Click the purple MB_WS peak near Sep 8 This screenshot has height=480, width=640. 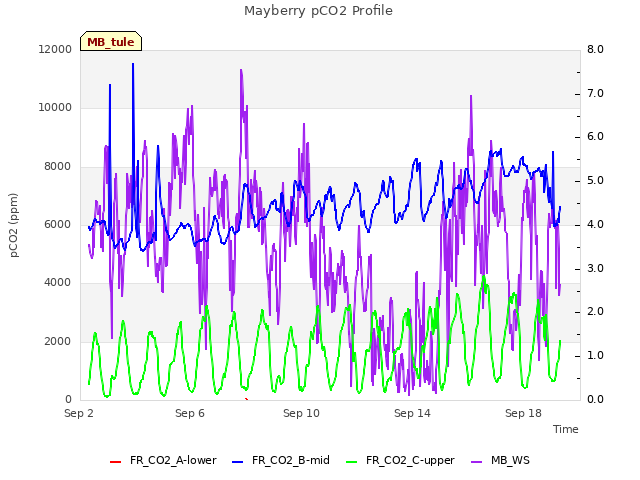(x=241, y=71)
